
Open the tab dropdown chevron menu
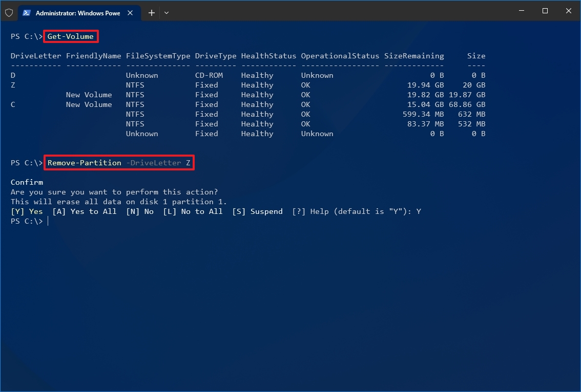coord(166,12)
